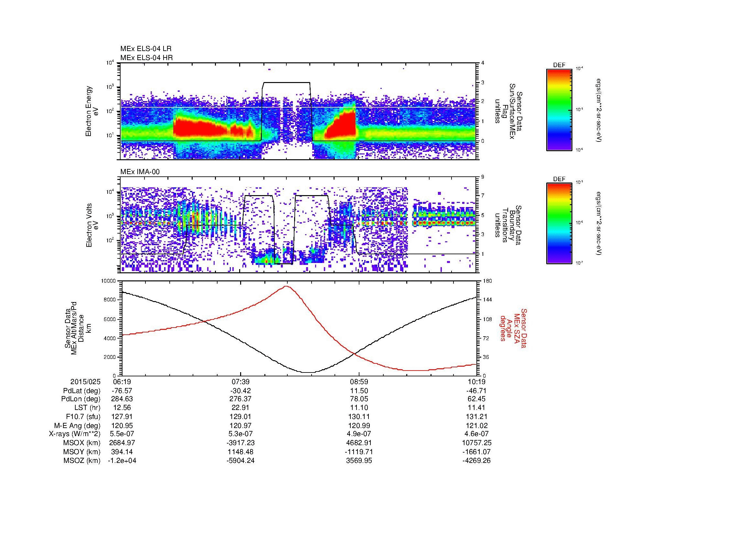Click the 'MSOZ (km)' row label
Screen dimensions: 756x534
[x=82, y=461]
